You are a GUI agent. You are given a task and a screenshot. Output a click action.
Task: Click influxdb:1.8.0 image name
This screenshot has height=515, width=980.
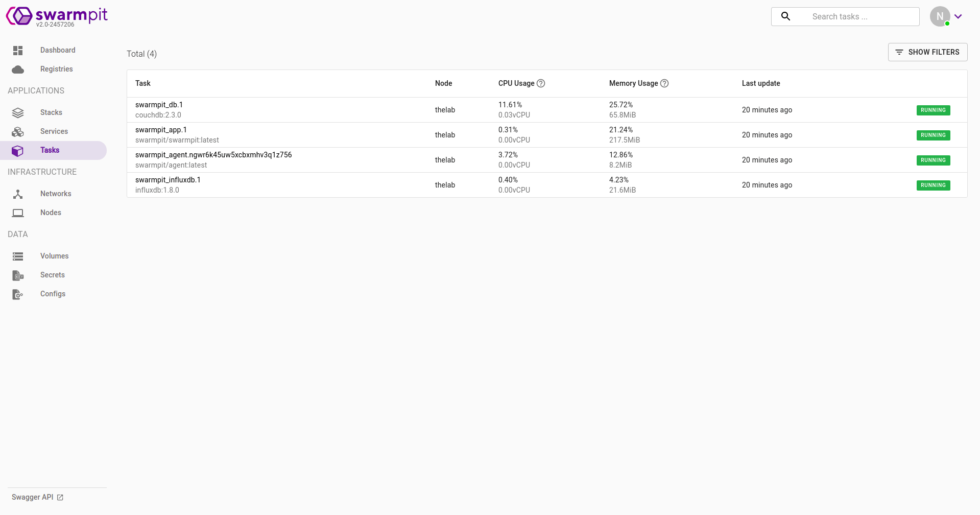(157, 190)
